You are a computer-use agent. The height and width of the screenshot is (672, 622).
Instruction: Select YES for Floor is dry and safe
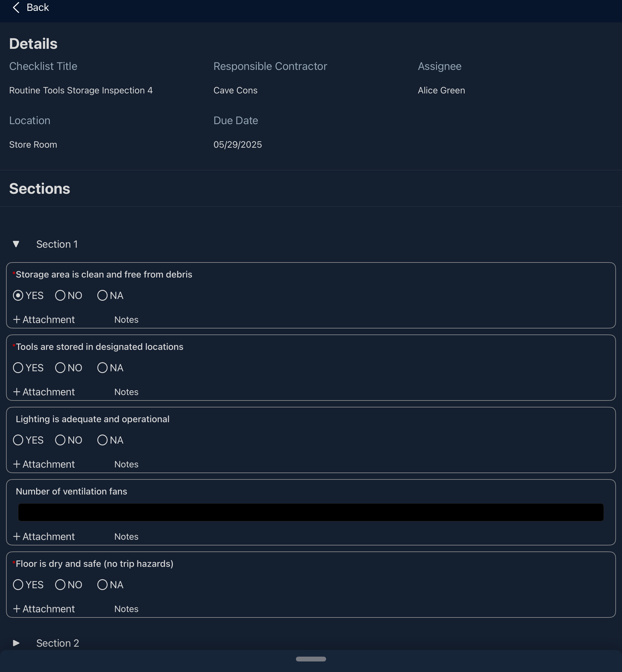(18, 585)
